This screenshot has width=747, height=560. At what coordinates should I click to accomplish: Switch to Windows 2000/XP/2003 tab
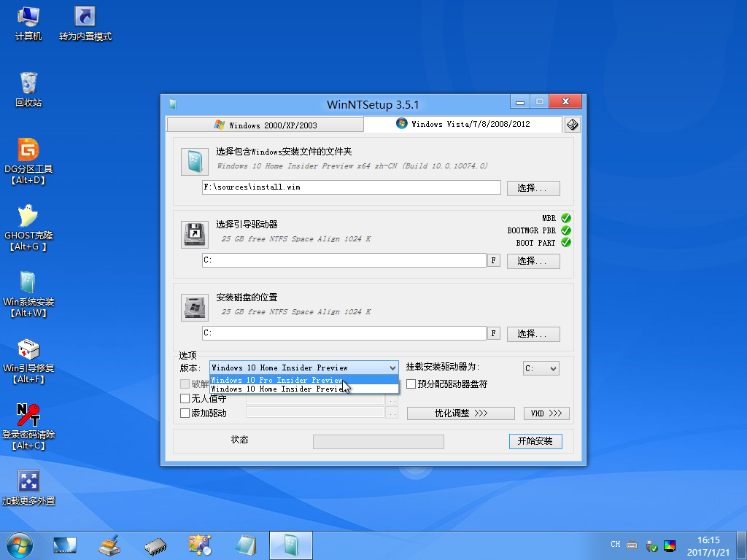coord(266,125)
